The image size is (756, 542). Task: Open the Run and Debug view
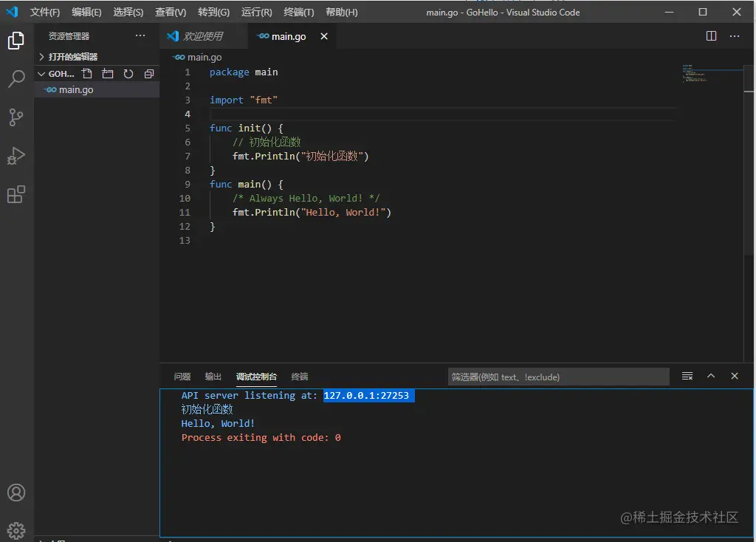click(16, 156)
